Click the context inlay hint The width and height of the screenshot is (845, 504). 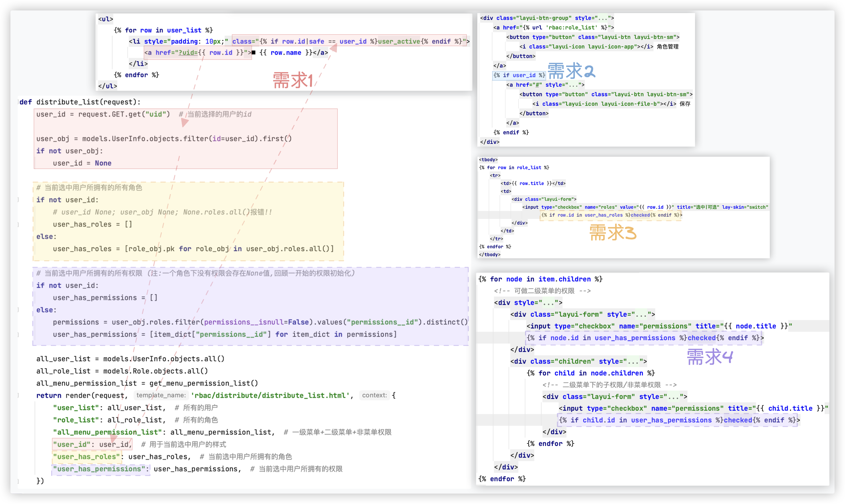coord(374,395)
